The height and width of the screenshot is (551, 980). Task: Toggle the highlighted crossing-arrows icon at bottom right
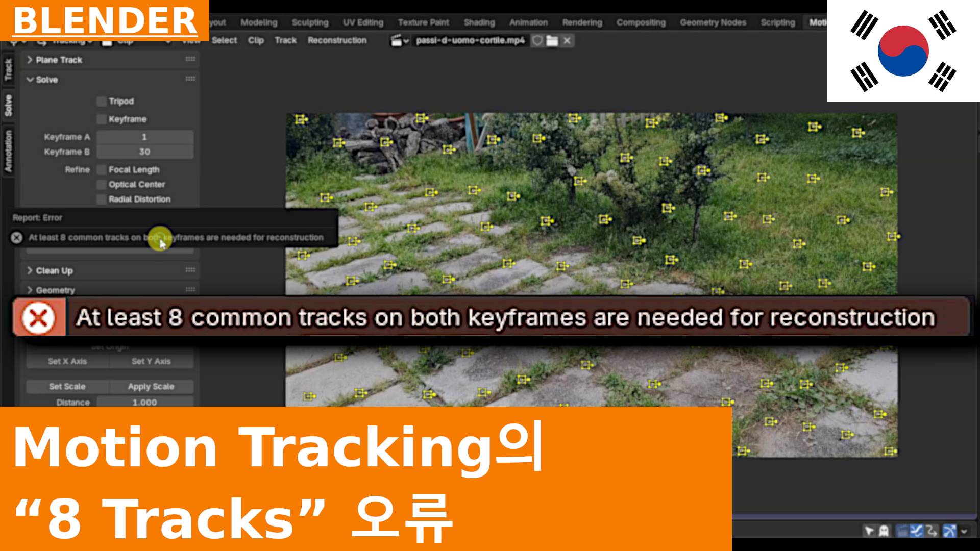click(x=949, y=531)
